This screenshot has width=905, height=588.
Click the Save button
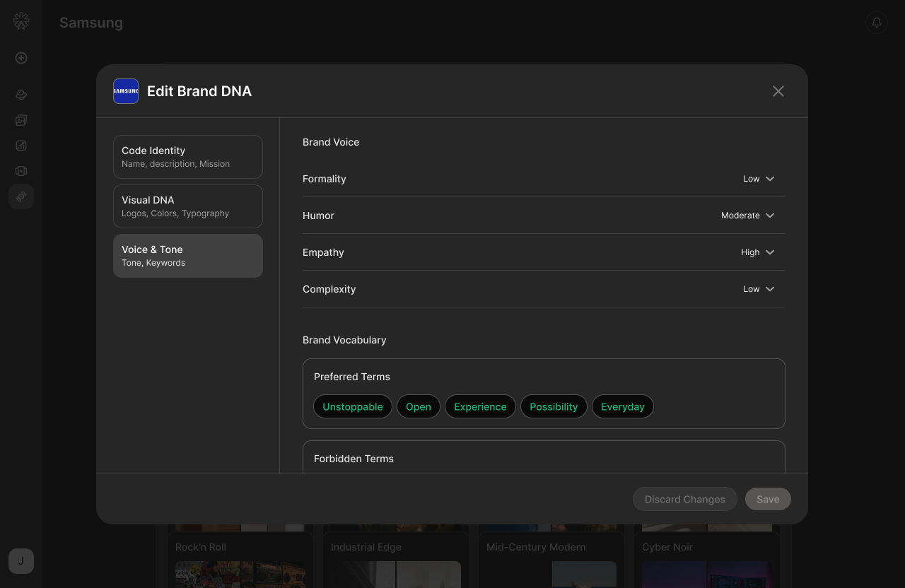pyautogui.click(x=768, y=499)
